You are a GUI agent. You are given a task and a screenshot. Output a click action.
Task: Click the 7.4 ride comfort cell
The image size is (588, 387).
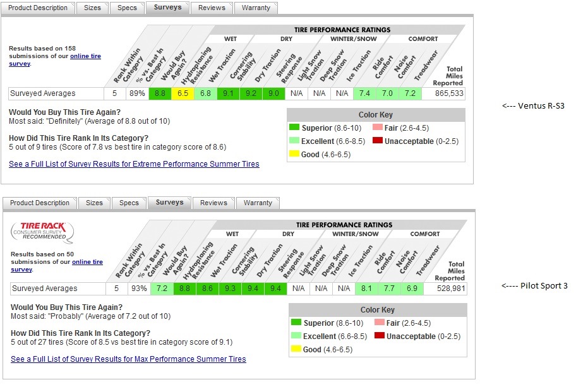(x=364, y=93)
